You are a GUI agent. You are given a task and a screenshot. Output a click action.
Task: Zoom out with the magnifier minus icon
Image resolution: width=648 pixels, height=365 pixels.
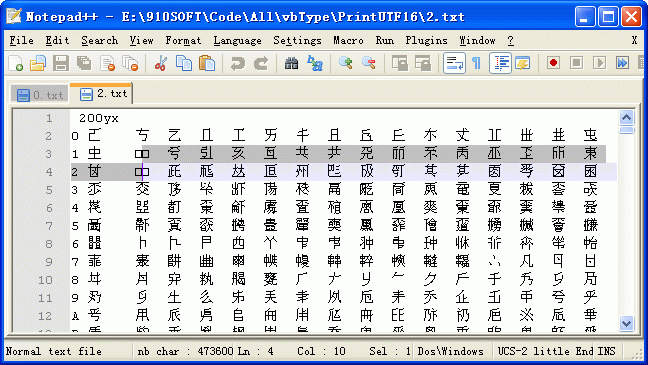369,63
